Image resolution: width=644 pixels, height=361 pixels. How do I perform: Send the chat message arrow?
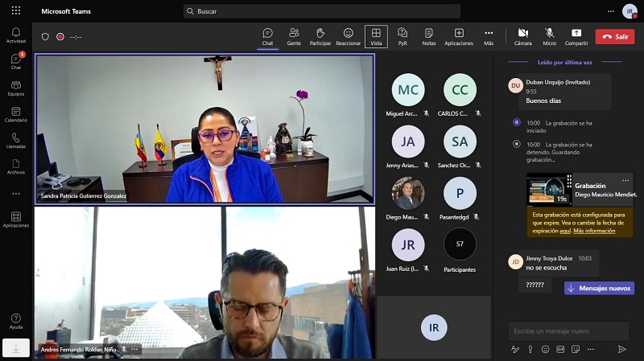pos(621,349)
